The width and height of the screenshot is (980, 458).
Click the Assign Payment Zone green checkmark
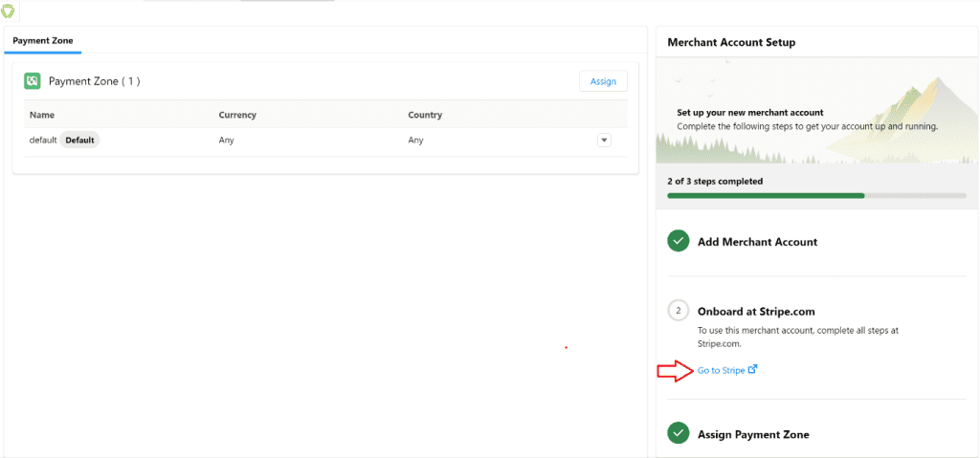[679, 434]
